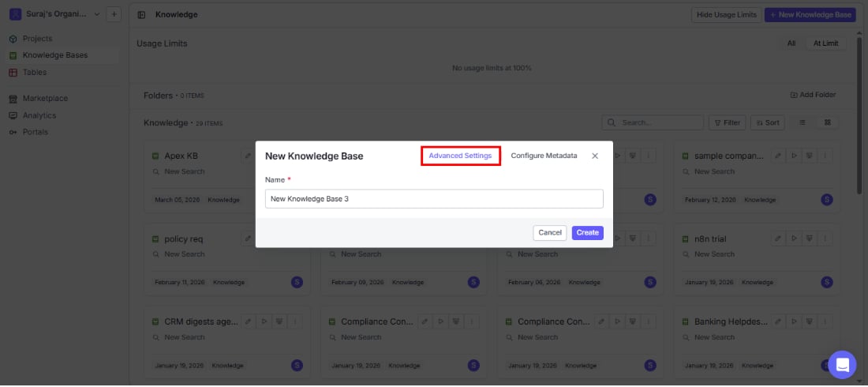Screen dimensions: 868x387
Task: Click the play icon on CRM digests card
Action: coord(264,321)
